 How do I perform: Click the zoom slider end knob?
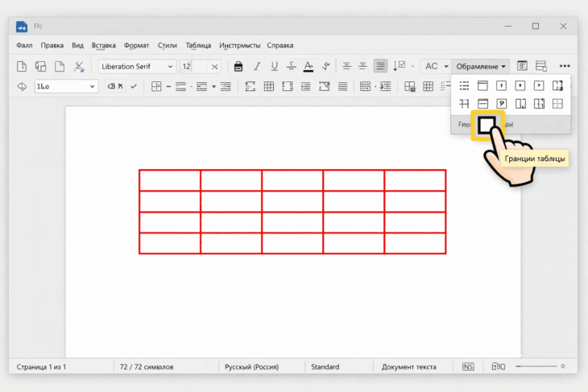562,366
